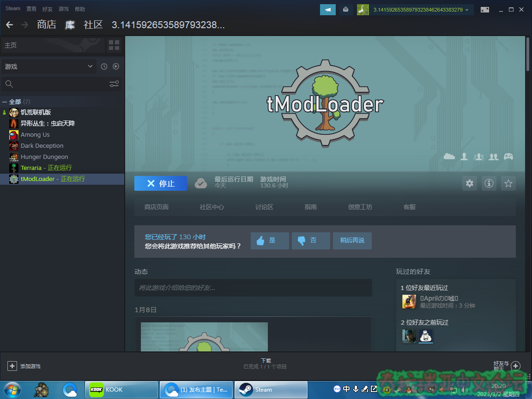Go forward with the right arrow
Viewport: 532px width, 399px height.
pyautogui.click(x=24, y=25)
